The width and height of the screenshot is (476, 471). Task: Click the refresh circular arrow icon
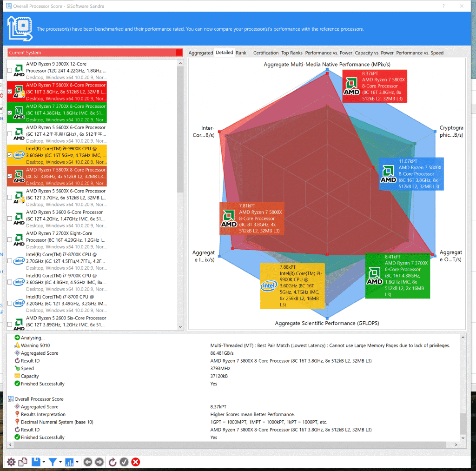click(x=112, y=462)
